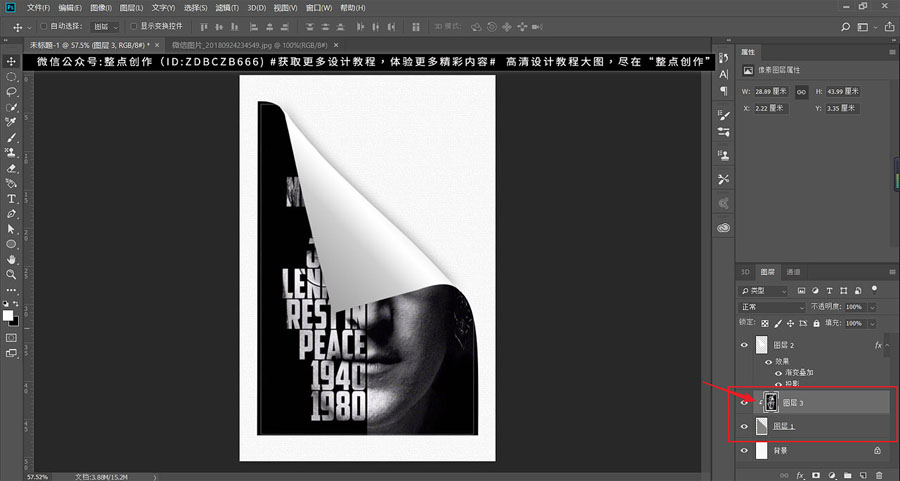900x481 pixels.
Task: Open Creative Cloud Libraries panel icon
Action: click(x=723, y=228)
